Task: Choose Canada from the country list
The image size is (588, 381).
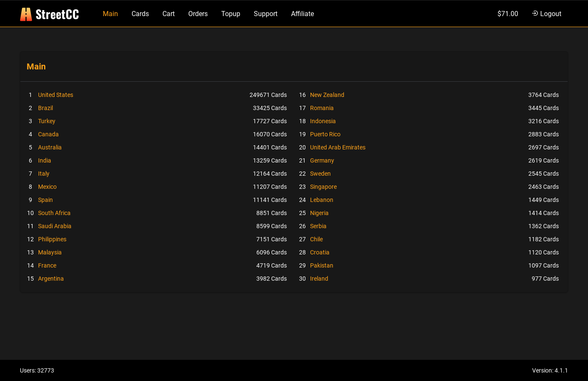Action: pos(48,134)
